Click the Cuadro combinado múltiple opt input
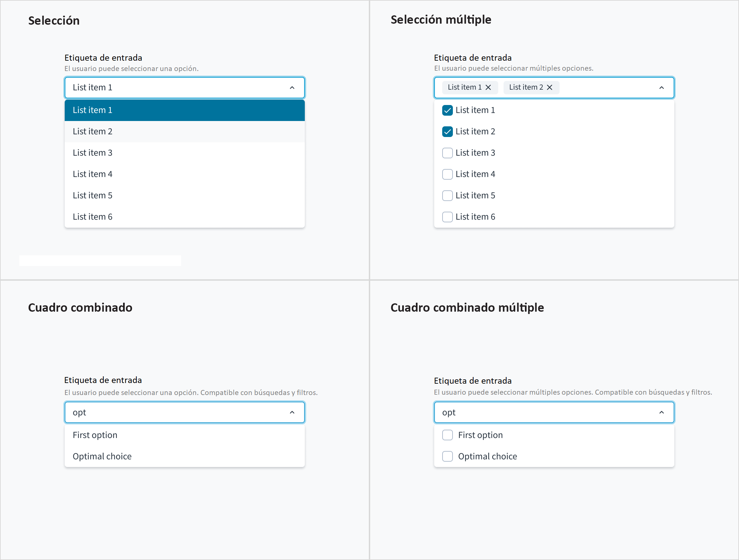 click(x=554, y=412)
